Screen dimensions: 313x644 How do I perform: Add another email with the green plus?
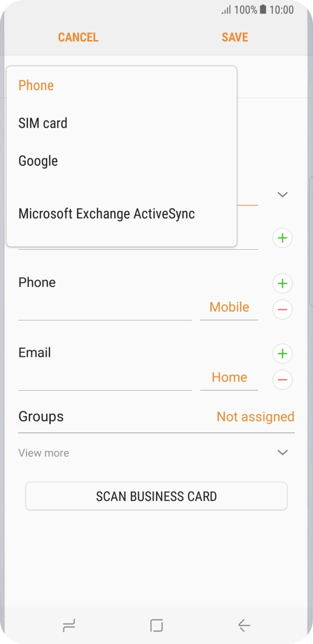(282, 354)
